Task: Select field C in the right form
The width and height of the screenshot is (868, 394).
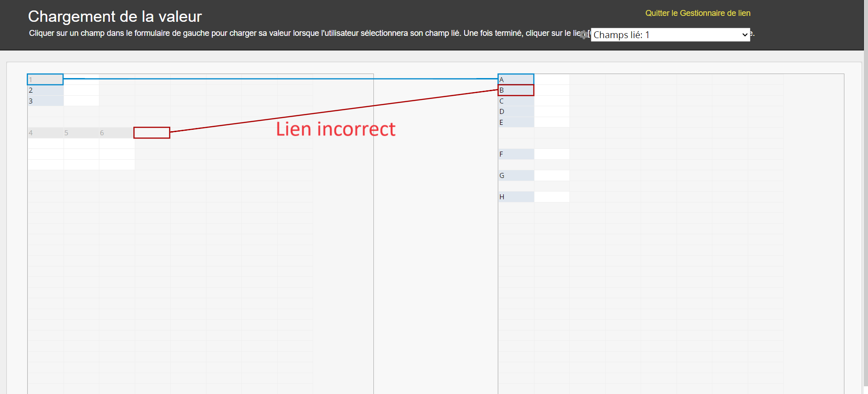Action: [x=516, y=101]
